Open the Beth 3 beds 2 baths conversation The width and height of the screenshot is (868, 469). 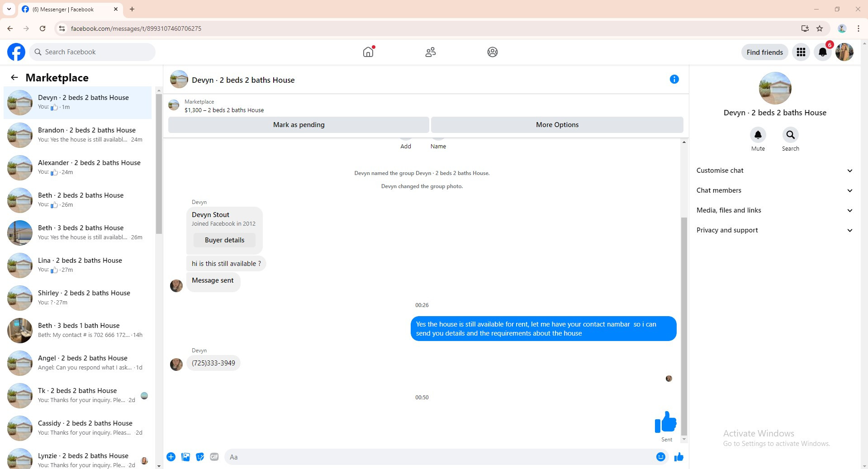(78, 233)
